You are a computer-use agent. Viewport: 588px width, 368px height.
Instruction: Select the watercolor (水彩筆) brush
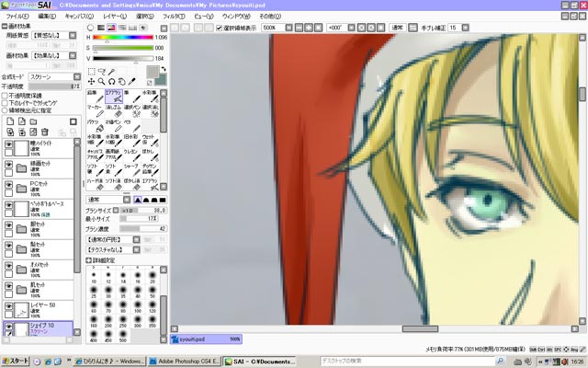(151, 96)
